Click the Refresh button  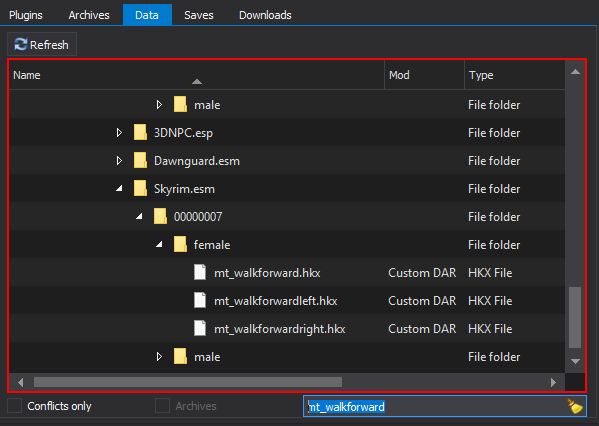click(42, 45)
